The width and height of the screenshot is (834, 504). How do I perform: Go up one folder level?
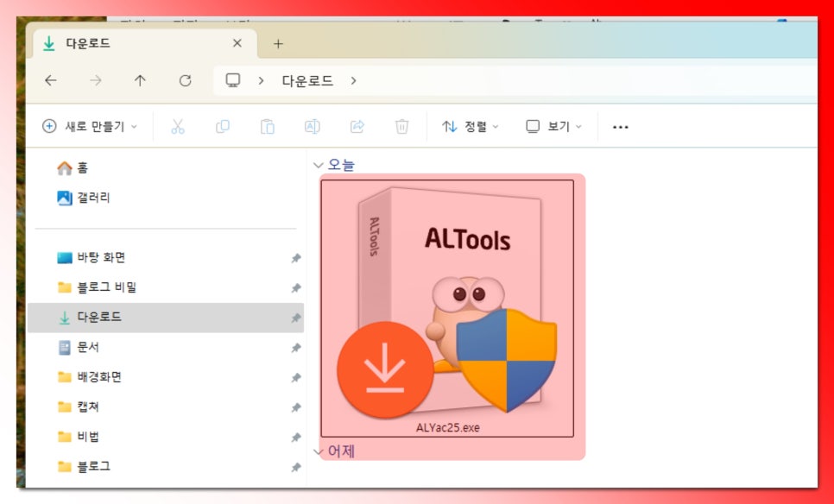(x=140, y=80)
